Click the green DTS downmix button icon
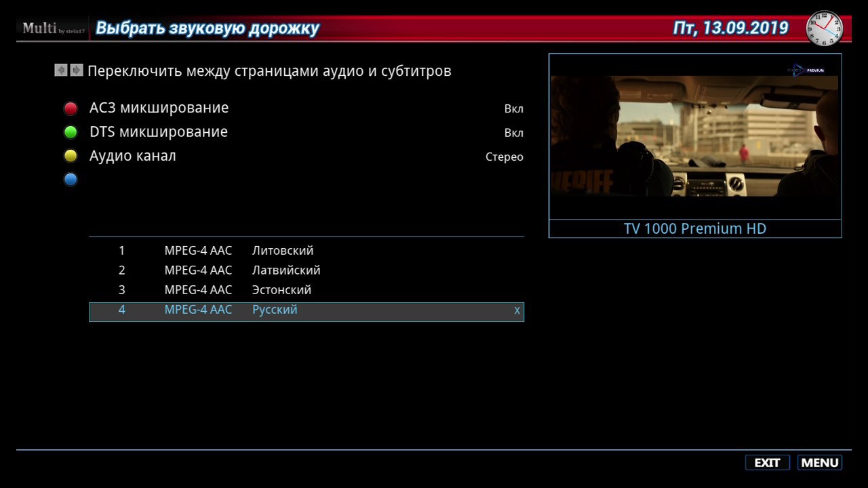Screen dimensions: 868x488 tap(71, 132)
